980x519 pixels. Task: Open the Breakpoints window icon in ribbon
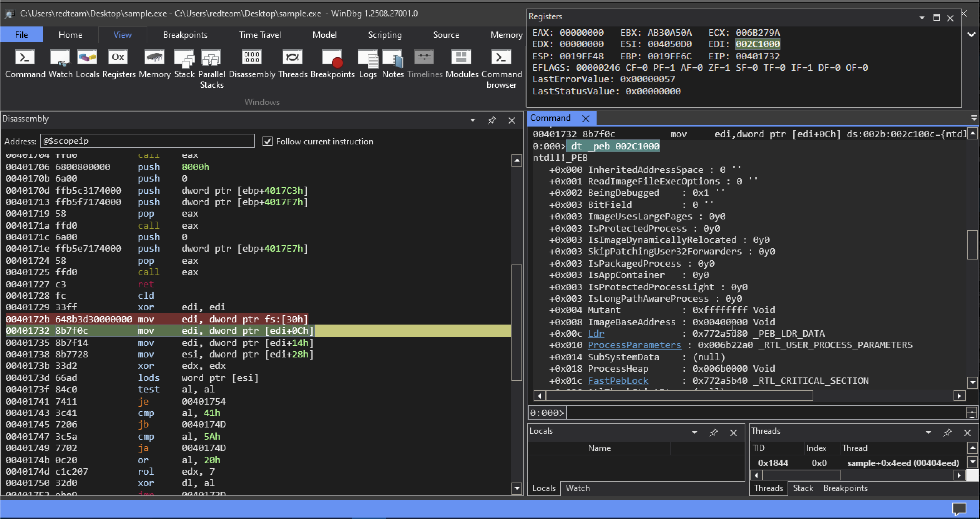(332, 64)
